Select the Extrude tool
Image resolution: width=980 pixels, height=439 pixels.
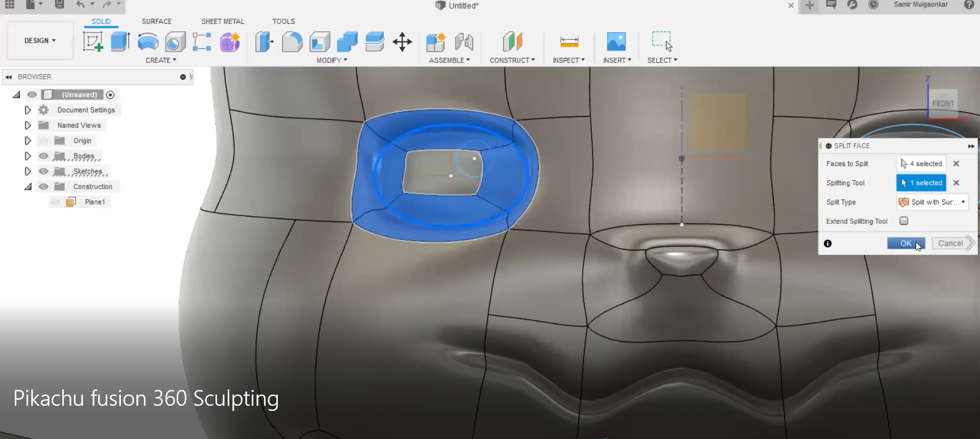pos(121,41)
